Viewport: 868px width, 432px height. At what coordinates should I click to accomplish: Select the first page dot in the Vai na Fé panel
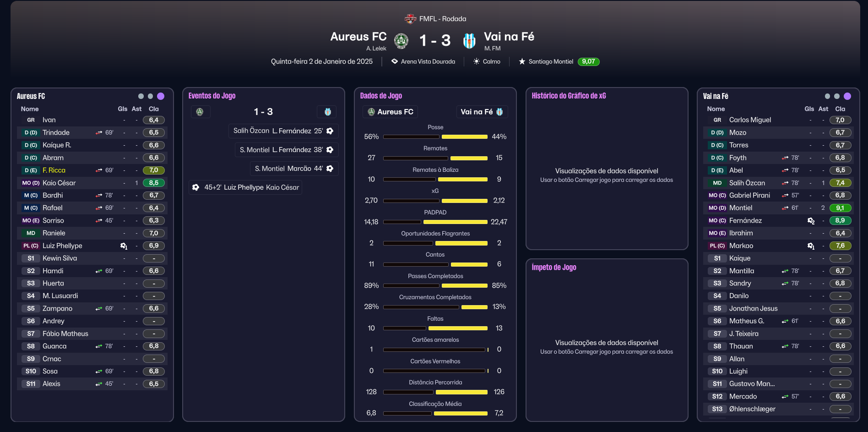pos(827,96)
